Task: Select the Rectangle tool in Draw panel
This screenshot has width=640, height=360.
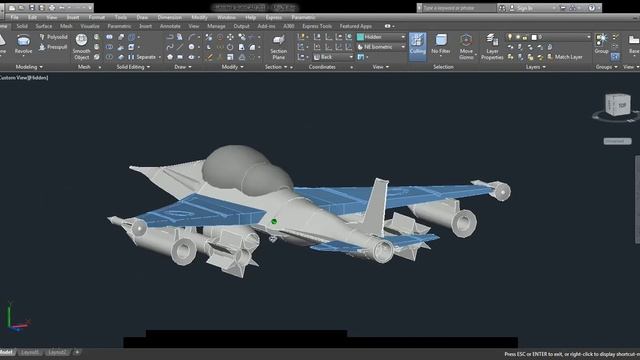Action: [180, 57]
